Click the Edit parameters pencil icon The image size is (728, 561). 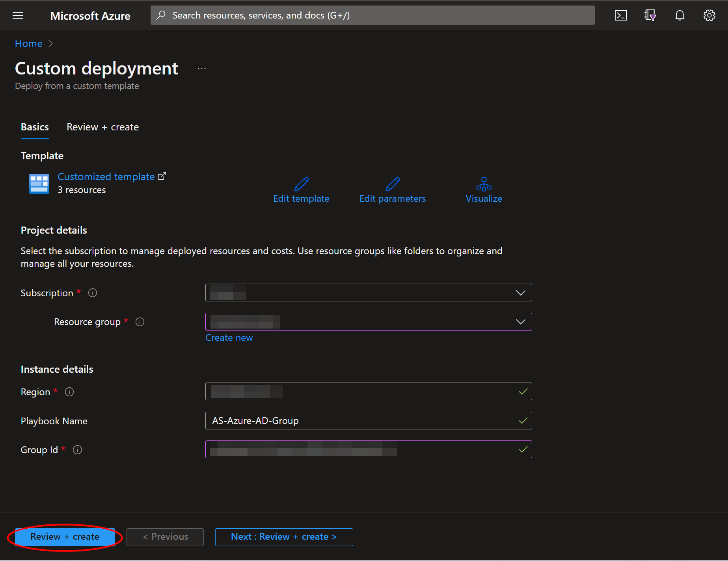point(393,184)
